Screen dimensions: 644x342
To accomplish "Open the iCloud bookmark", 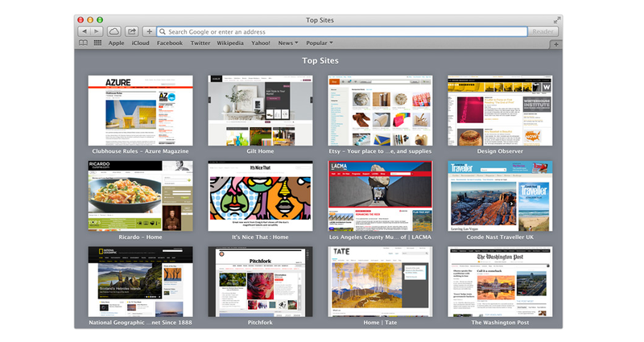I will [x=140, y=43].
